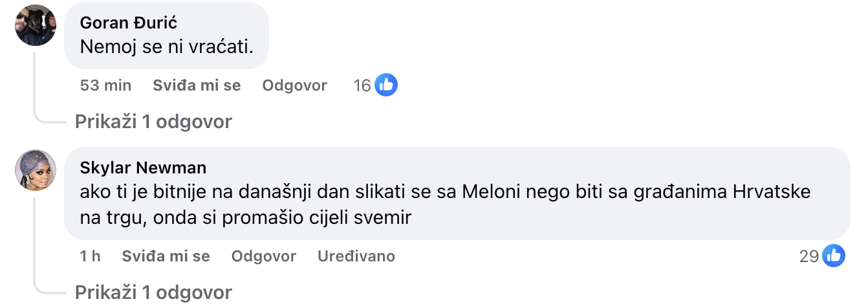Reply to Goran's comment with Odgovor
This screenshot has height=308, width=868.
coord(295,85)
